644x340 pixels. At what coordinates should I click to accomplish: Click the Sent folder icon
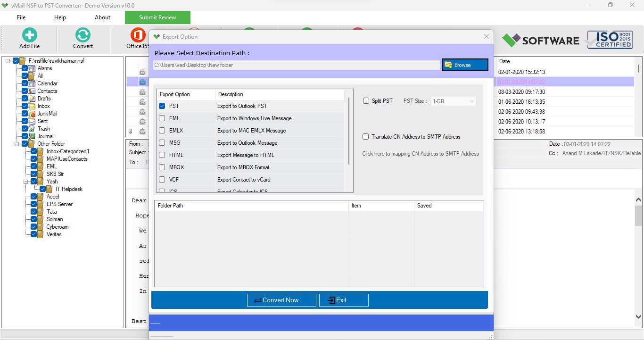[32, 121]
